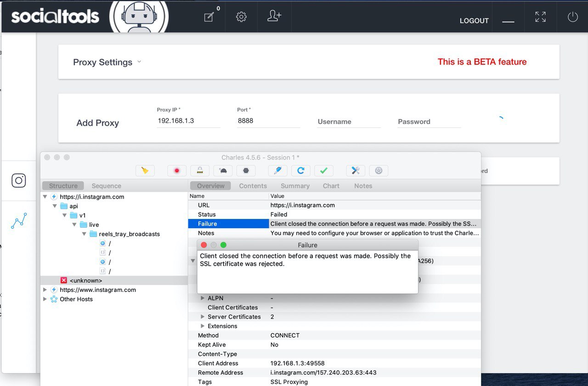The image size is (588, 386).
Task: Toggle the Charles red record button
Action: tap(177, 171)
